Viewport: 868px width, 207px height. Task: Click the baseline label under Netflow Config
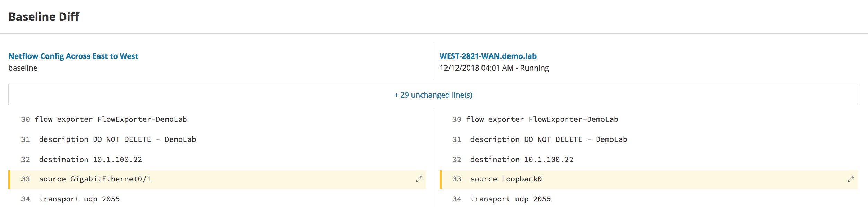tap(23, 68)
